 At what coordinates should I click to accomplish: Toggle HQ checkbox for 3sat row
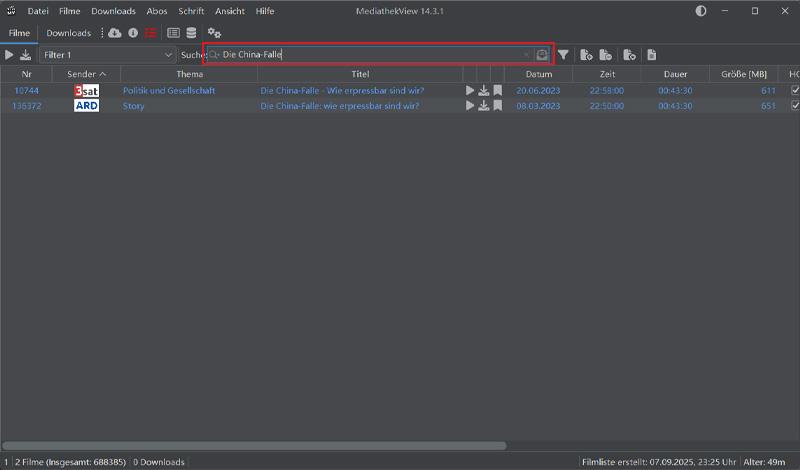pyautogui.click(x=795, y=90)
